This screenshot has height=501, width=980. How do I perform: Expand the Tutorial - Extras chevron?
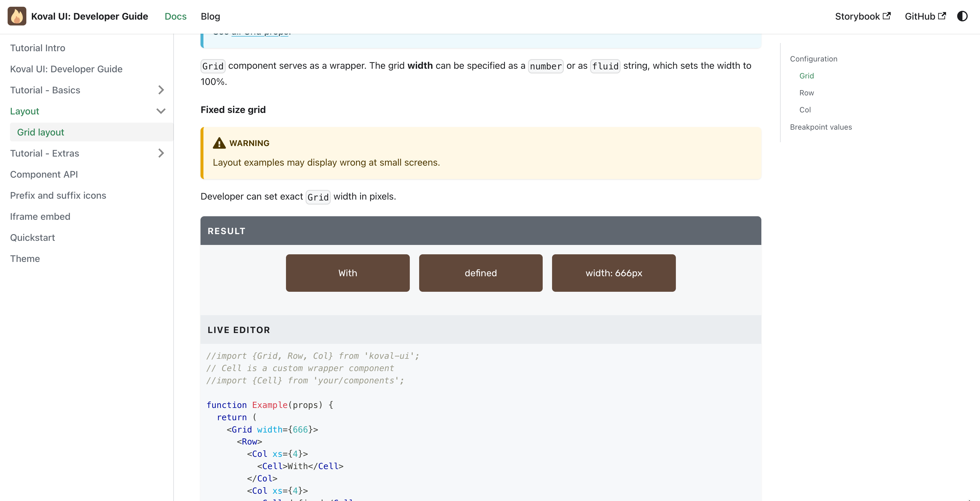161,153
